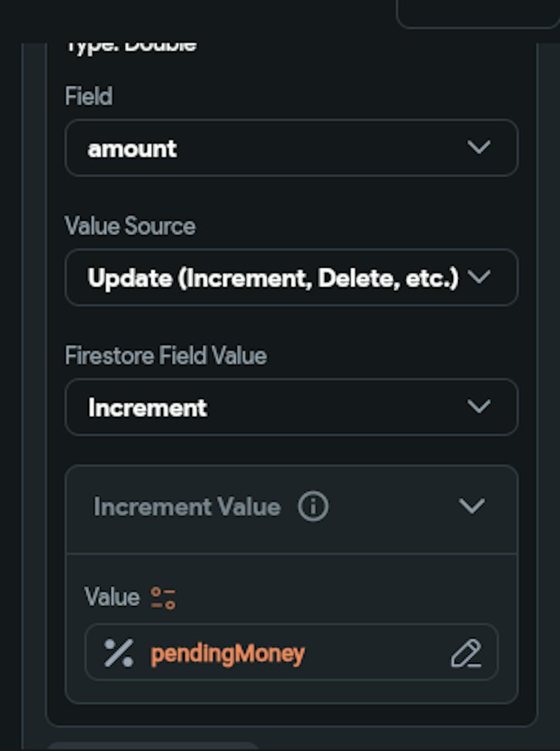The height and width of the screenshot is (751, 560).
Task: Click the 'Field' label
Action: point(89,96)
